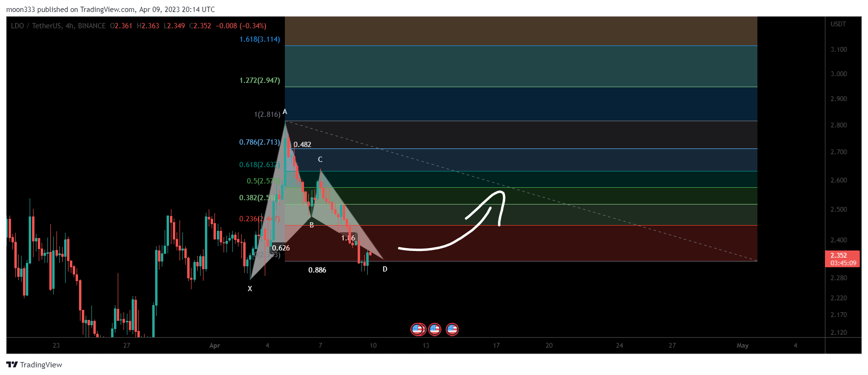
Task: Click the 0.886 ratio label
Action: 317,270
